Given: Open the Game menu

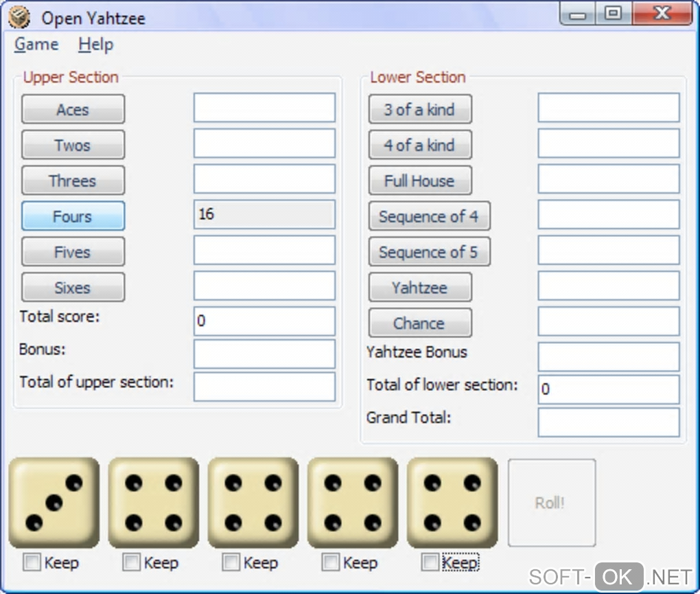Looking at the screenshot, I should click(x=36, y=44).
